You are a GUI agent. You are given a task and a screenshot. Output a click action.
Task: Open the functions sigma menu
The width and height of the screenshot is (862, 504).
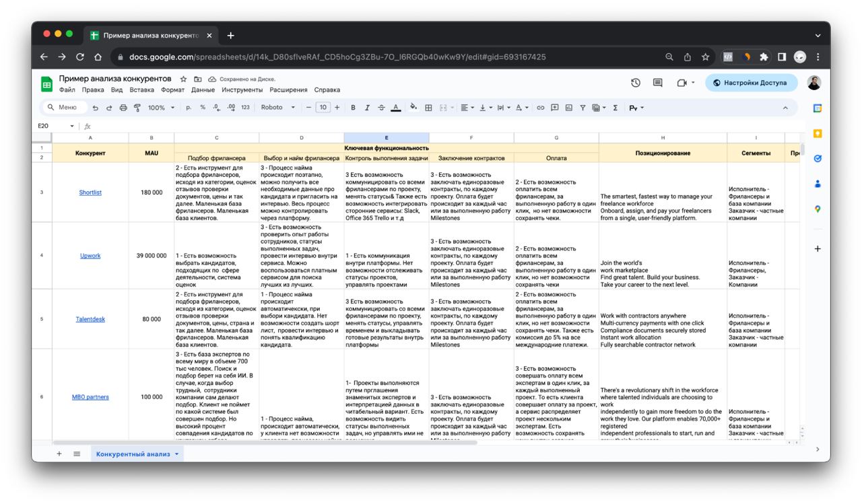coord(616,108)
